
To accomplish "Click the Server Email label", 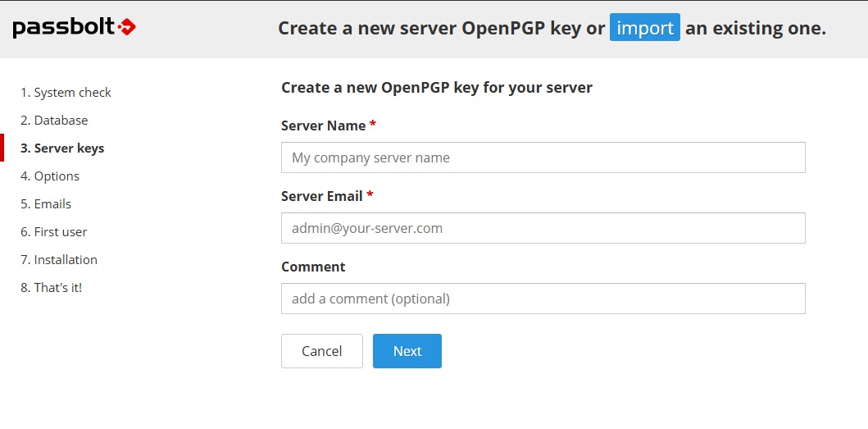I will (327, 196).
